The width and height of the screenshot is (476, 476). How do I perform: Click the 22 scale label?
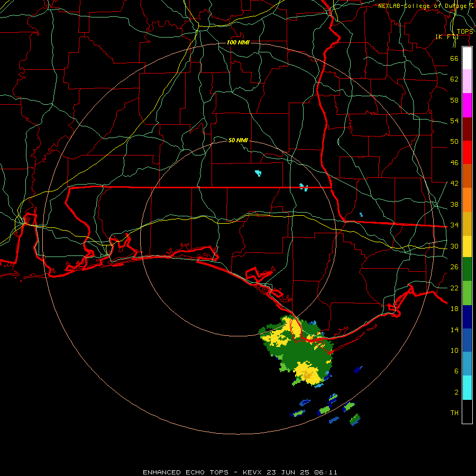454,288
